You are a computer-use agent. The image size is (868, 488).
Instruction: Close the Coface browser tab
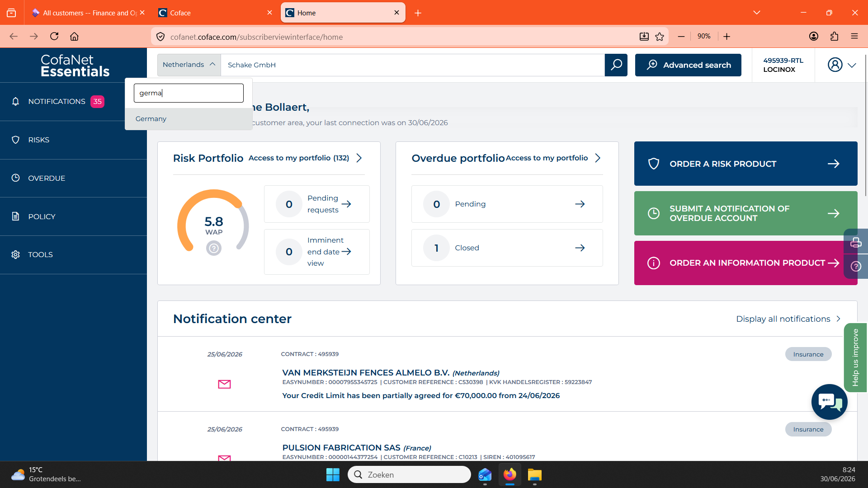(x=269, y=13)
